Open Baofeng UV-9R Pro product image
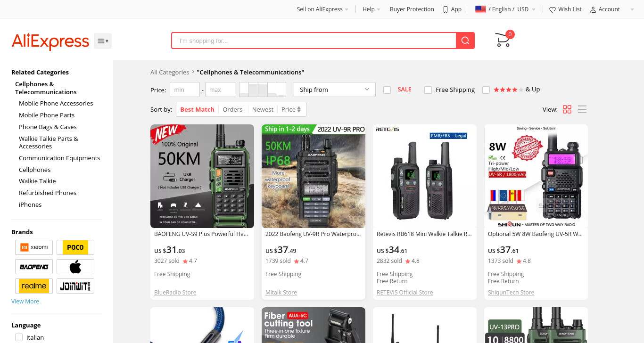 [314, 176]
